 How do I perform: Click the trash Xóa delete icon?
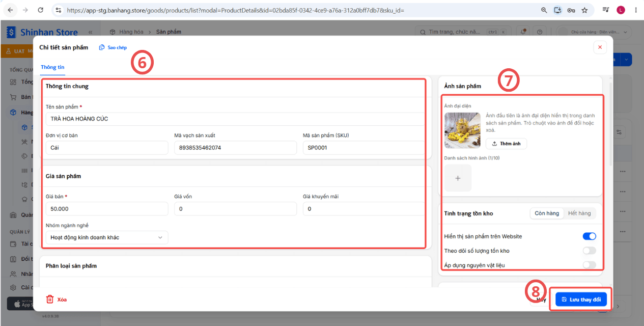pyautogui.click(x=50, y=300)
